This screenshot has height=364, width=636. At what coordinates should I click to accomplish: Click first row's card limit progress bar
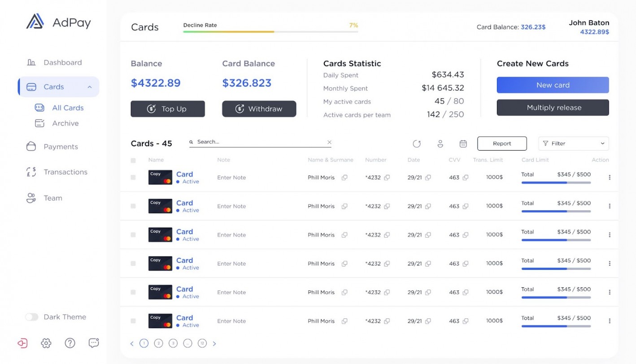pos(556,183)
